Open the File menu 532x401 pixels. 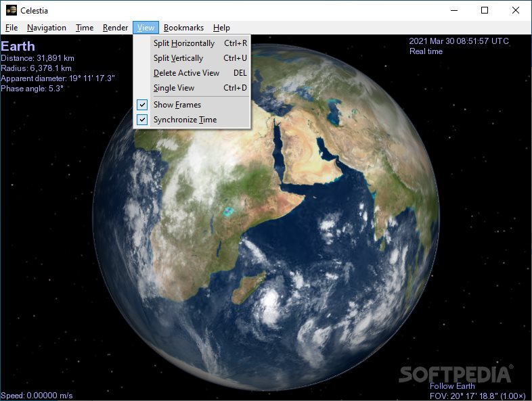(12, 28)
